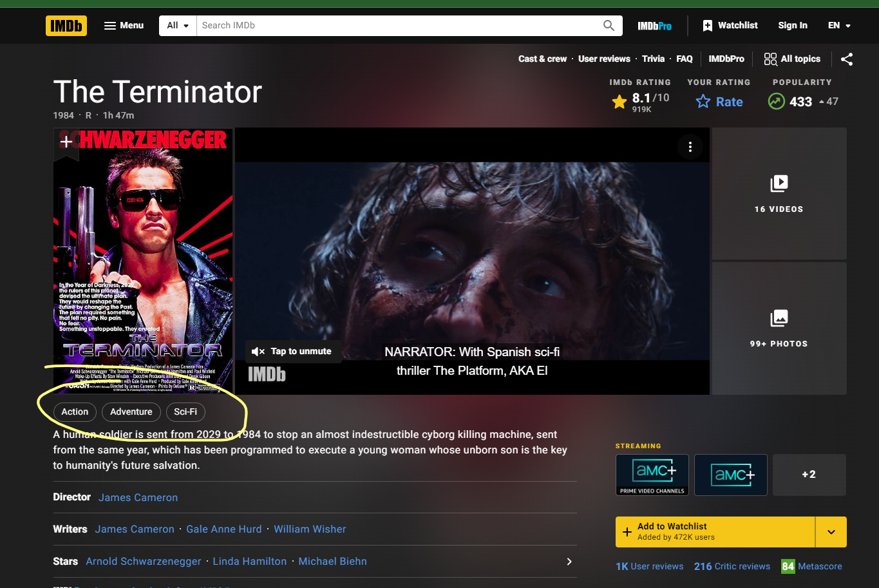Viewport: 879px width, 588px height.
Task: Open the 16 Videos gallery
Action: (x=779, y=193)
